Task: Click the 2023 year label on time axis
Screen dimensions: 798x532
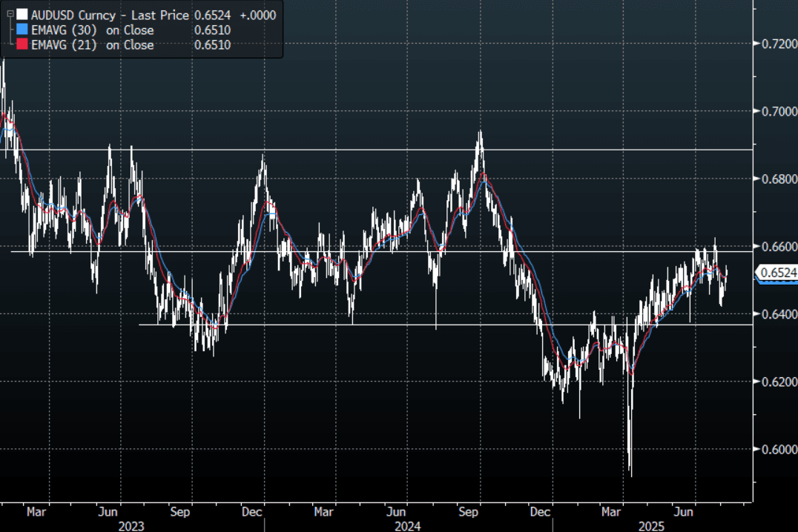Action: click(131, 525)
